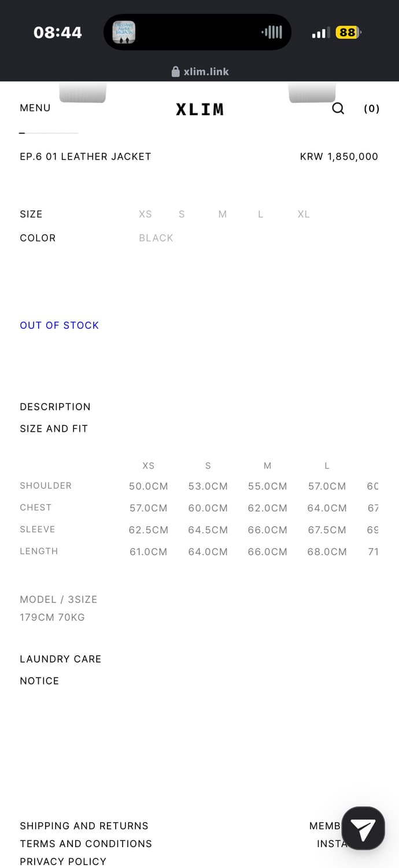Viewport: 399px width, 868px height.
Task: Expand the NOTICE section
Action: (39, 681)
